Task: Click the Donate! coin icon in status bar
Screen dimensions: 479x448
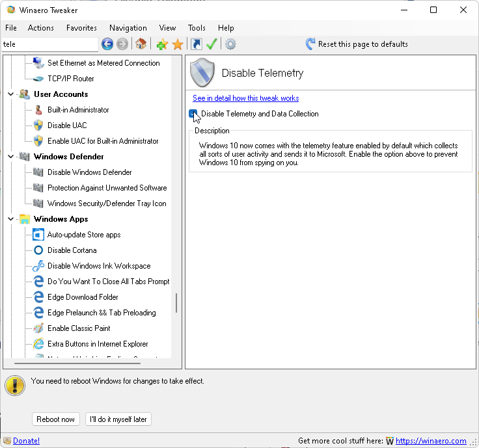Action: 7,441
